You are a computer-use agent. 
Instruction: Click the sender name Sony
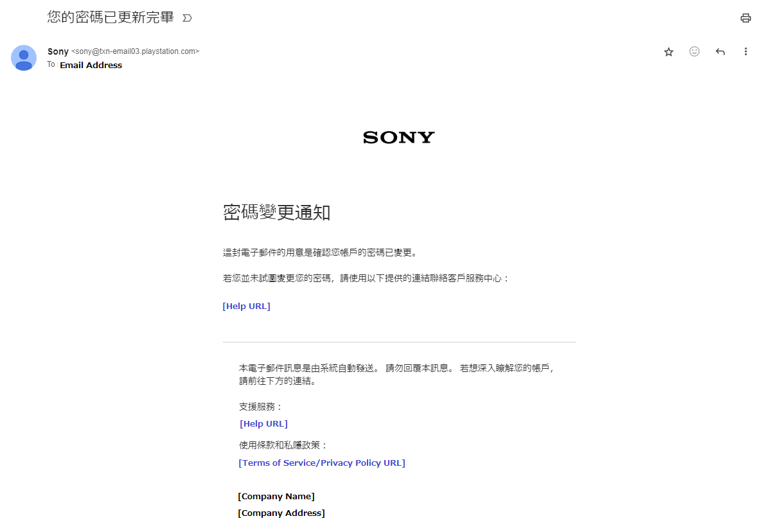[58, 51]
